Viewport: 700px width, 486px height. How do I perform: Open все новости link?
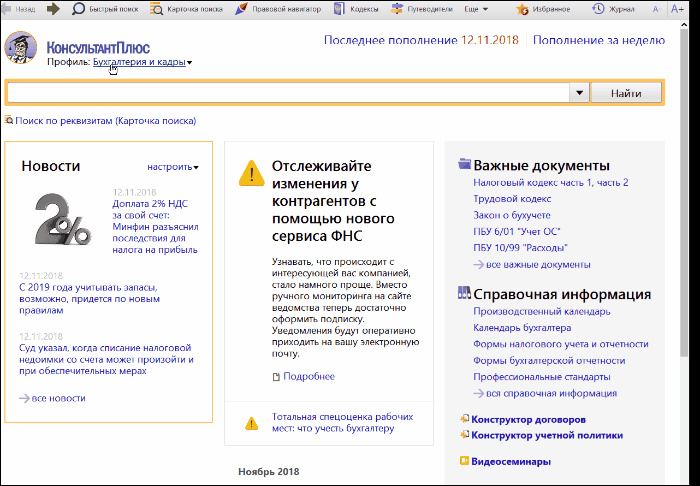click(x=58, y=398)
